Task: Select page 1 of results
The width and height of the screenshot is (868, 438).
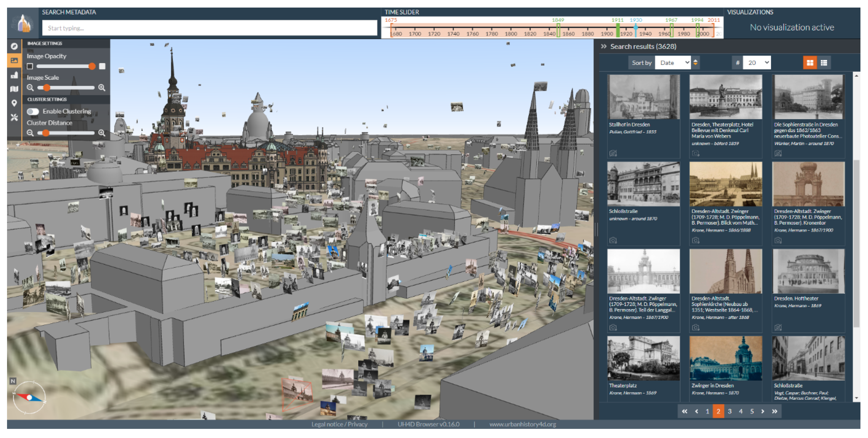Action: click(x=707, y=411)
